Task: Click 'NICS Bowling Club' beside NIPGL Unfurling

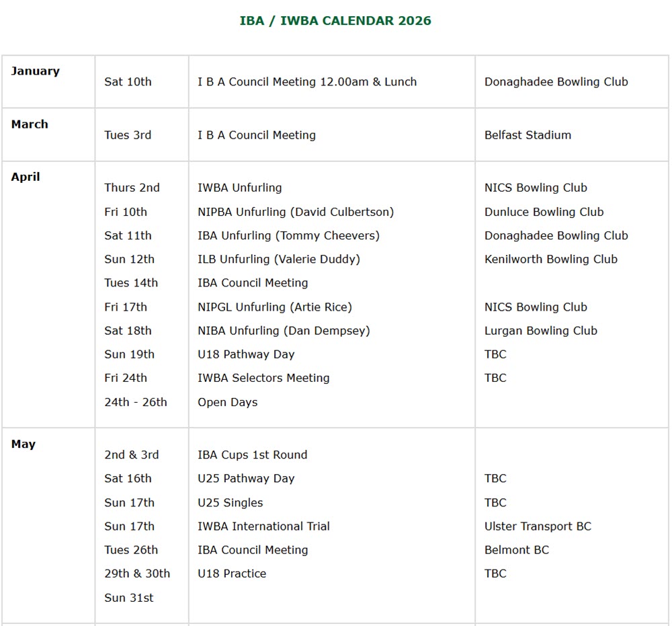Action: [536, 307]
